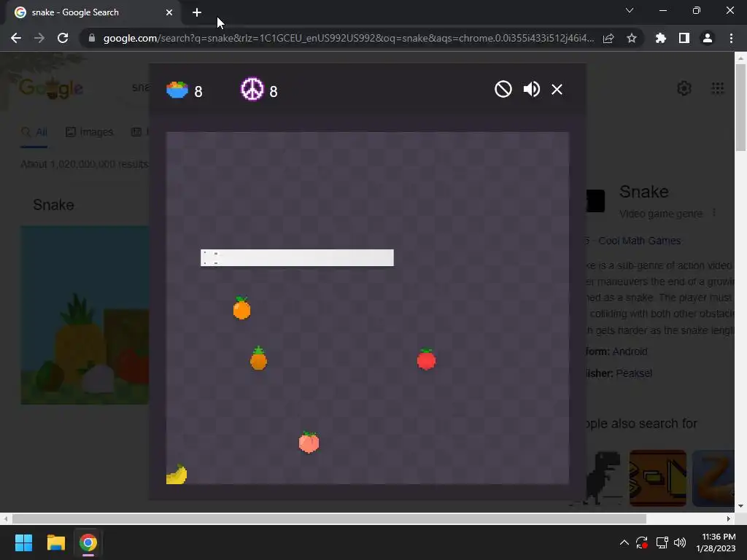Open the Chrome three-dot menu

[x=731, y=38]
